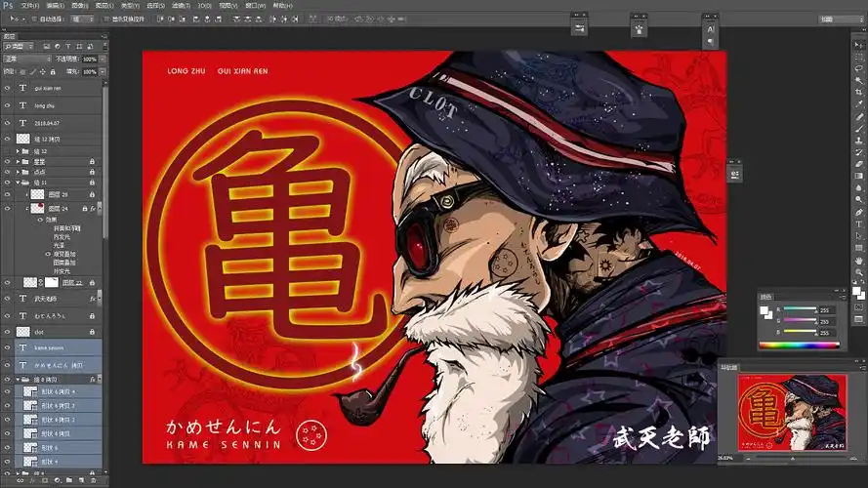
Task: Open the 3D menu
Action: (204, 6)
